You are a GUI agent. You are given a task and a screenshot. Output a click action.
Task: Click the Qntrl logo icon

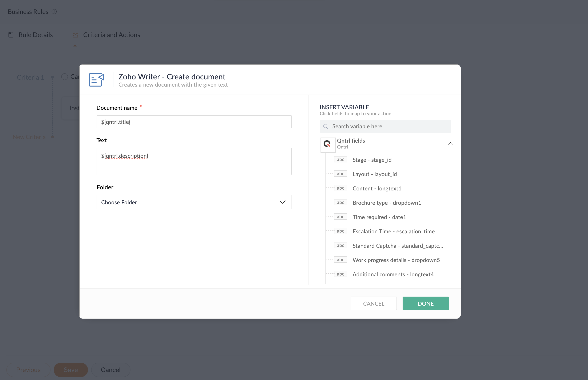[x=327, y=144]
